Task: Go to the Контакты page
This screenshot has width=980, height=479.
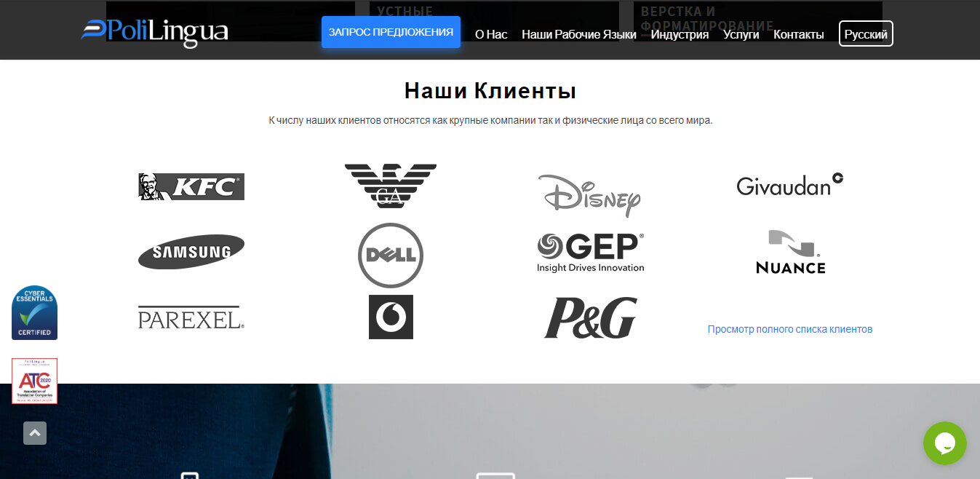Action: 799,34
